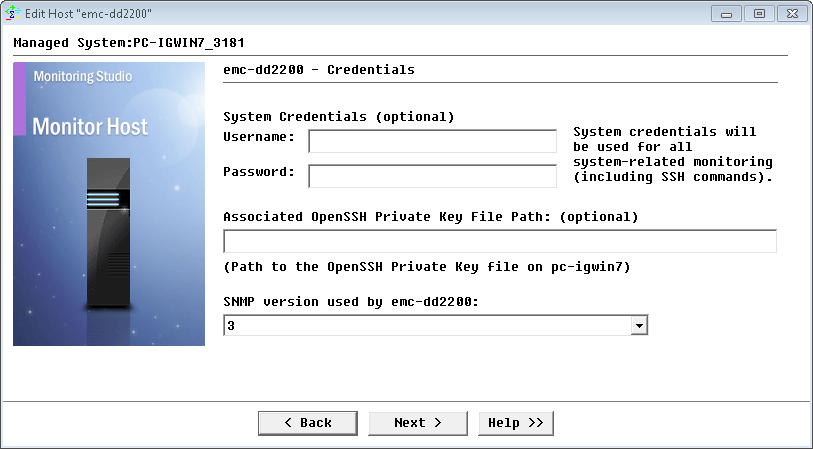Click the "(Path to the OpenSSH Private Key file on pc-igwin7)" hint
Screen dimensions: 813x449
pos(427,267)
